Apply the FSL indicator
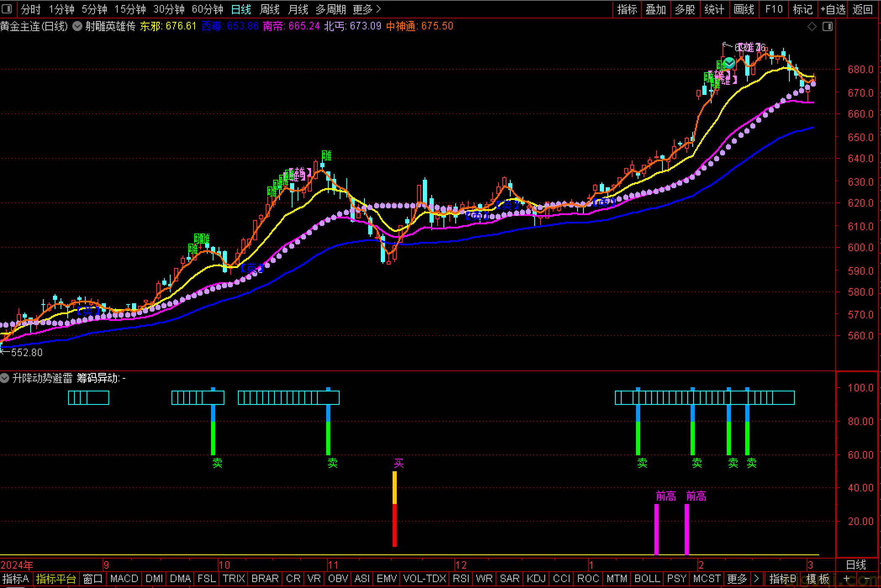The width and height of the screenshot is (881, 588). pyautogui.click(x=207, y=579)
